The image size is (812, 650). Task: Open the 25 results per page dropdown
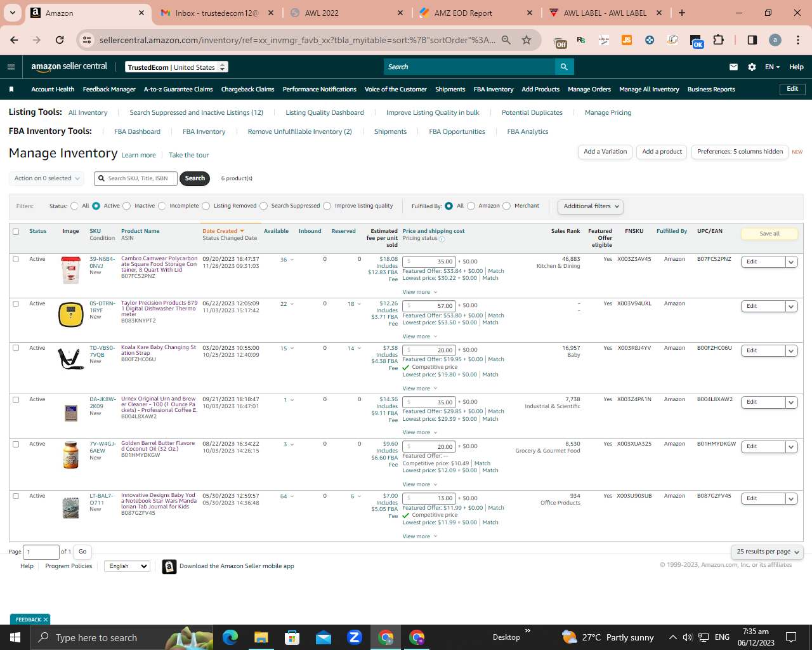tap(768, 552)
